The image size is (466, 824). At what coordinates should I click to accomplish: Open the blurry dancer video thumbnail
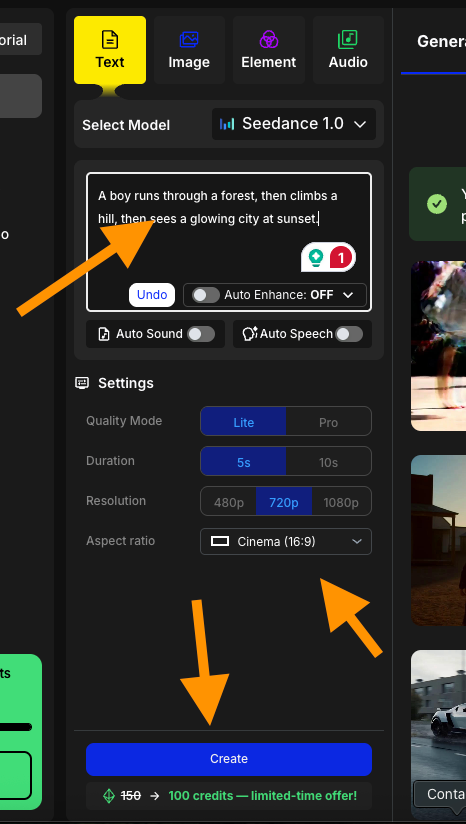438,345
